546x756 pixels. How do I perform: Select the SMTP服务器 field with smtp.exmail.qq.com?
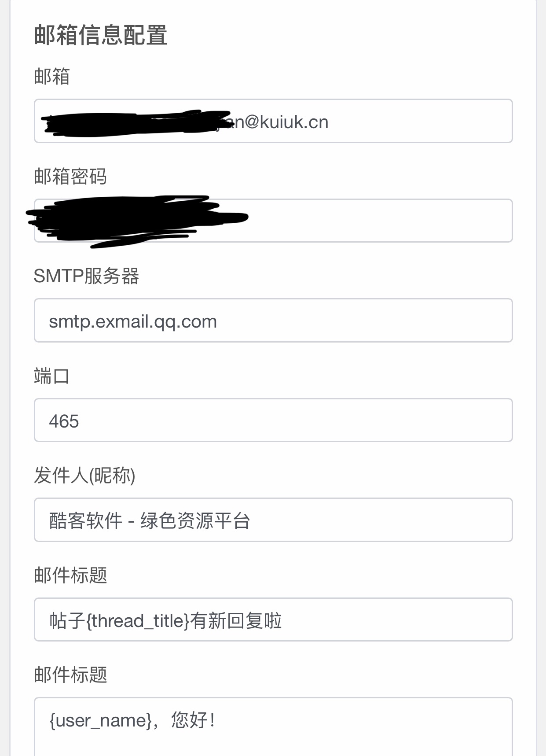pyautogui.click(x=273, y=321)
